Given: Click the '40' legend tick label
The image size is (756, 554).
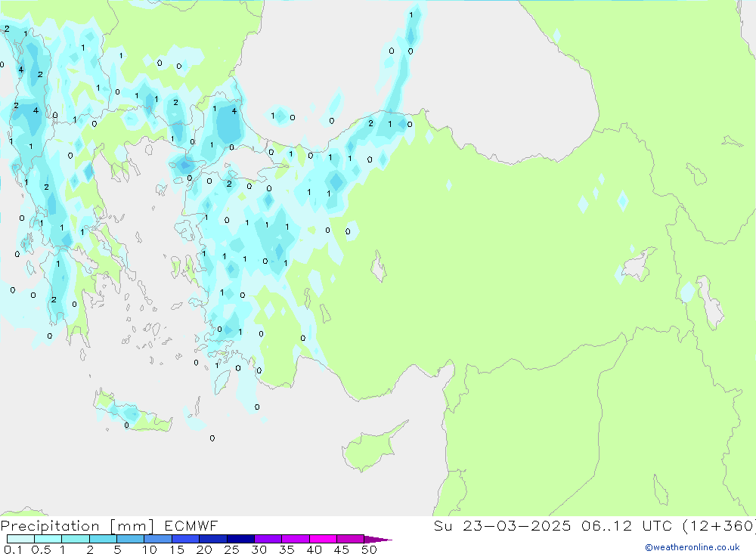Looking at the screenshot, I should [x=314, y=549].
